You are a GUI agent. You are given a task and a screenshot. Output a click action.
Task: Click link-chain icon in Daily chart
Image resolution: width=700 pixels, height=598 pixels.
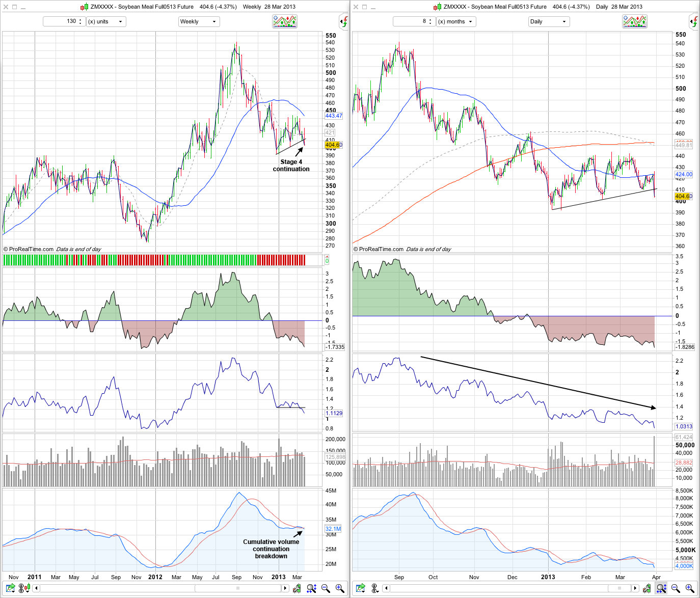click(375, 588)
